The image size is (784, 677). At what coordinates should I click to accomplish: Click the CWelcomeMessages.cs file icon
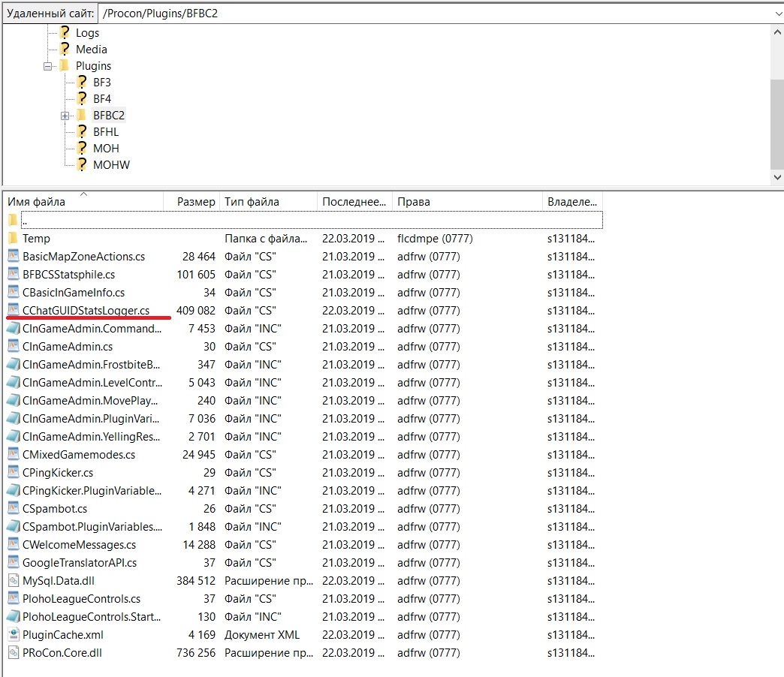coord(14,544)
